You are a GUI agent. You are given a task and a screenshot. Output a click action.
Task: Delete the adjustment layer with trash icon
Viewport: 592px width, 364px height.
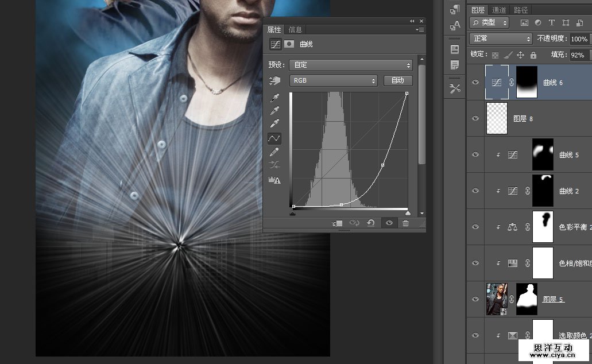[x=405, y=223]
